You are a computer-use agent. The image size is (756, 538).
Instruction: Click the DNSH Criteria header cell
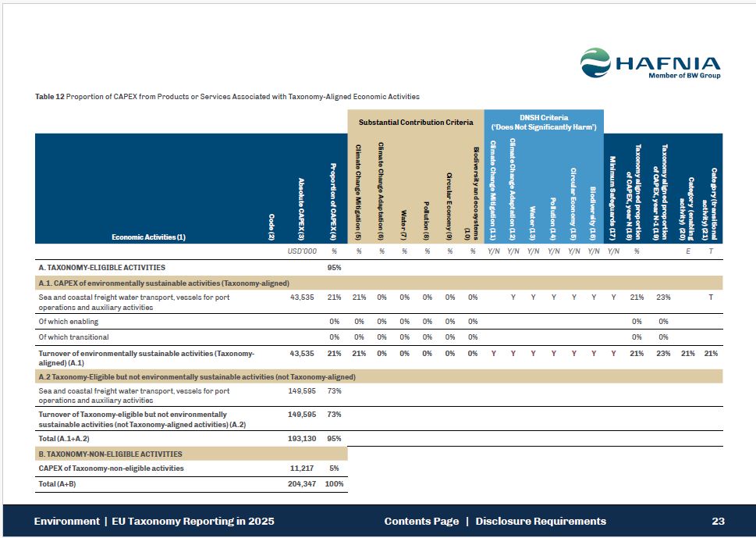[x=543, y=122]
